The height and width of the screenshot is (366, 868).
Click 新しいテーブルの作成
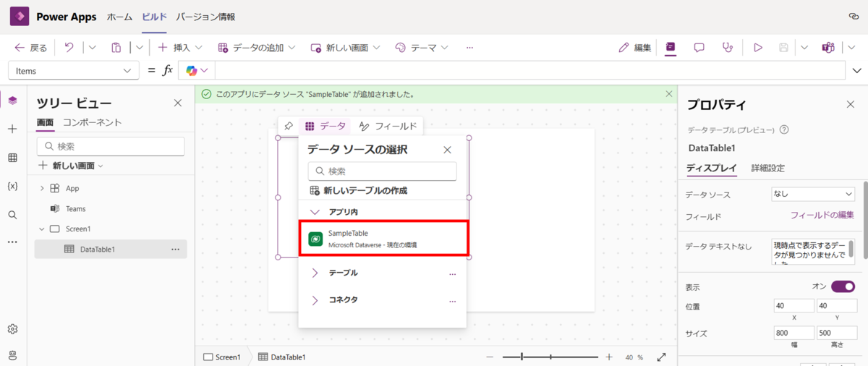click(x=358, y=190)
